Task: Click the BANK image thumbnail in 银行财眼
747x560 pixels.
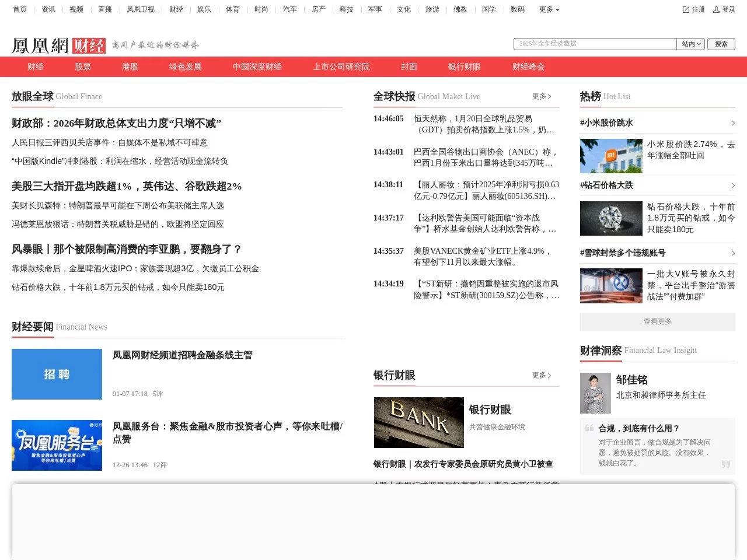Action: [418, 422]
